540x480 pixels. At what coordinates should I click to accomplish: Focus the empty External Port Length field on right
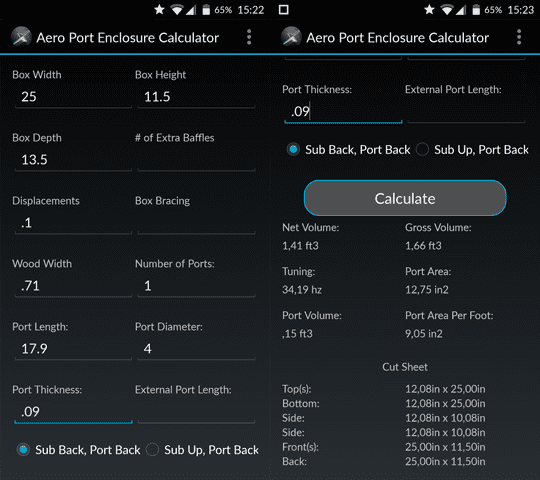click(466, 112)
